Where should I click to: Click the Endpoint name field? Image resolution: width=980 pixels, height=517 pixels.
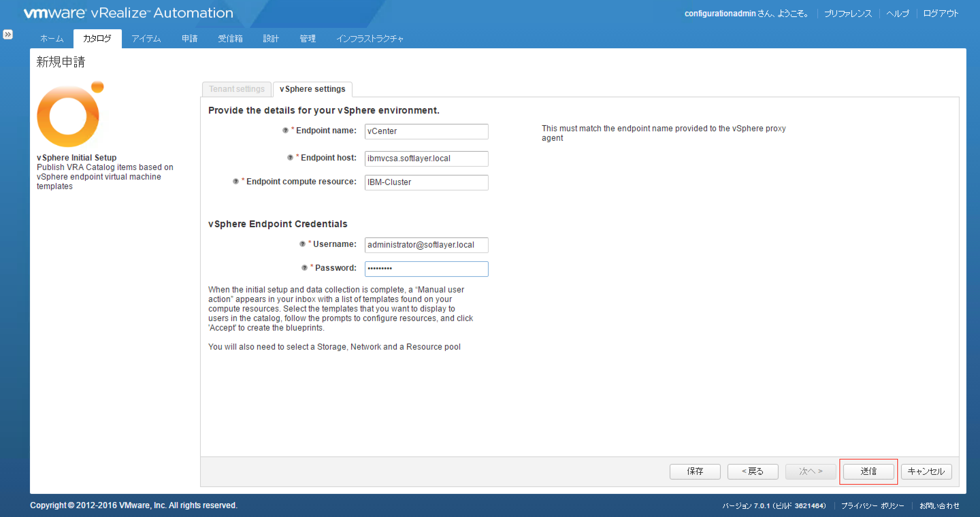(426, 132)
